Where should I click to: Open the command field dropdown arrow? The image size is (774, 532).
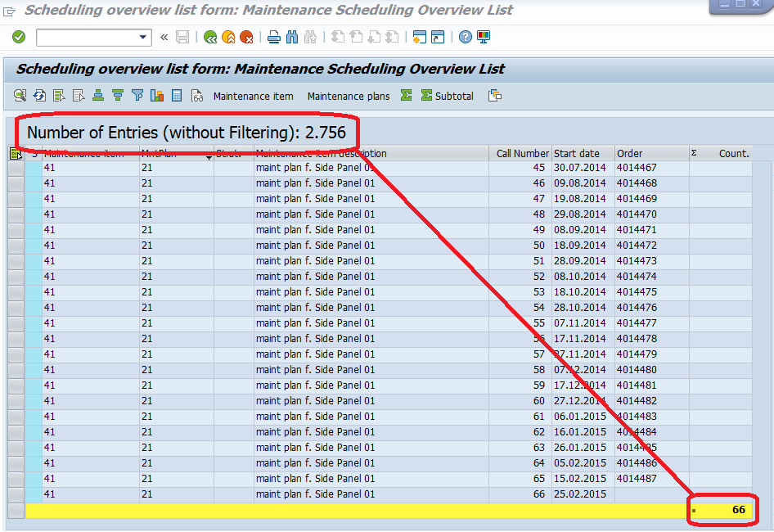coord(142,37)
